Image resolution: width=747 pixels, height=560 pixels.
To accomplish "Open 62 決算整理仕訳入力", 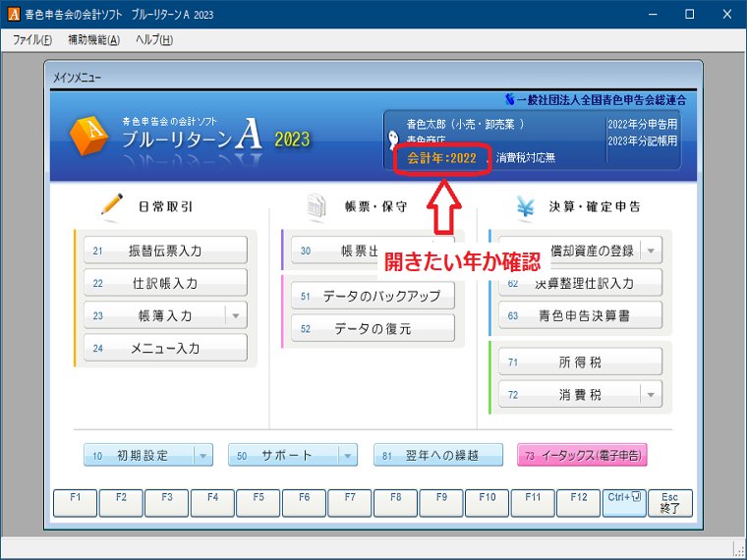I will (580, 284).
